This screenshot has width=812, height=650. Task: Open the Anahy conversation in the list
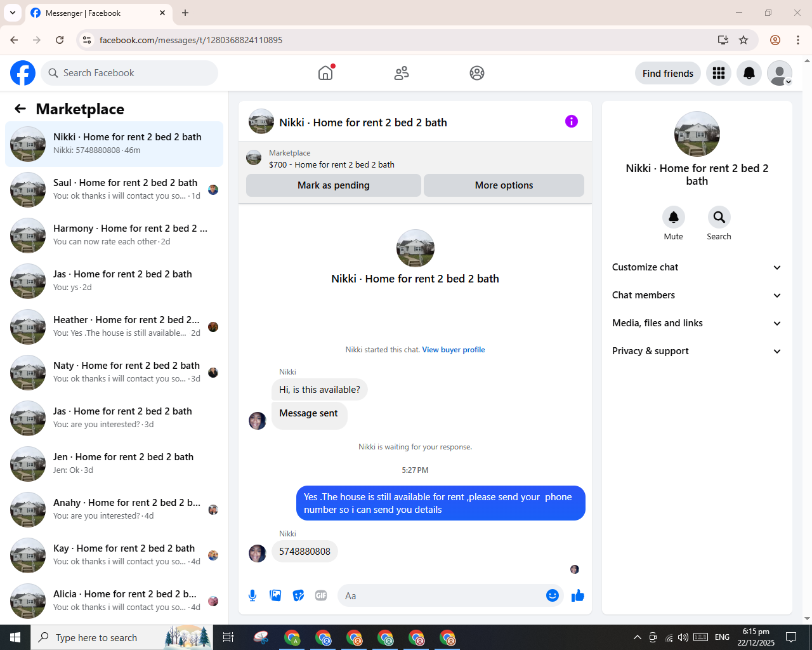pyautogui.click(x=114, y=510)
